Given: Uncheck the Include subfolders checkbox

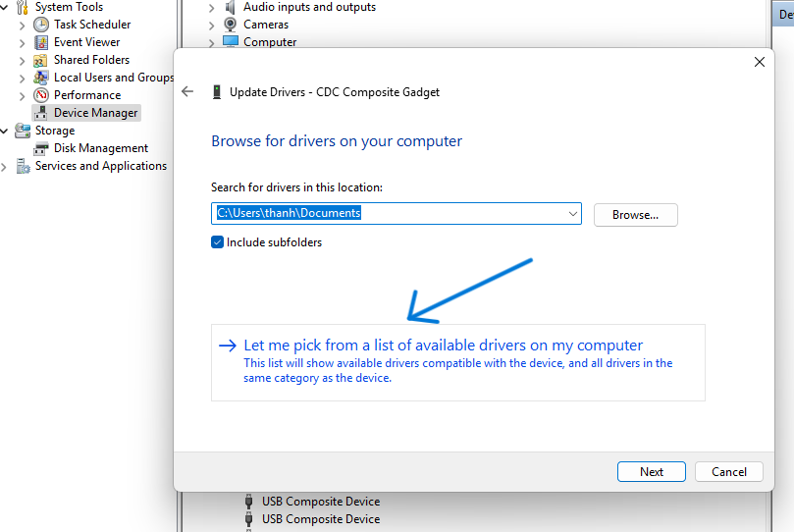Looking at the screenshot, I should [218, 242].
